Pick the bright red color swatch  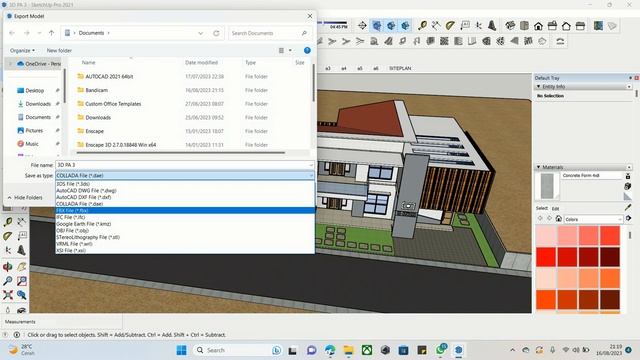(546, 257)
